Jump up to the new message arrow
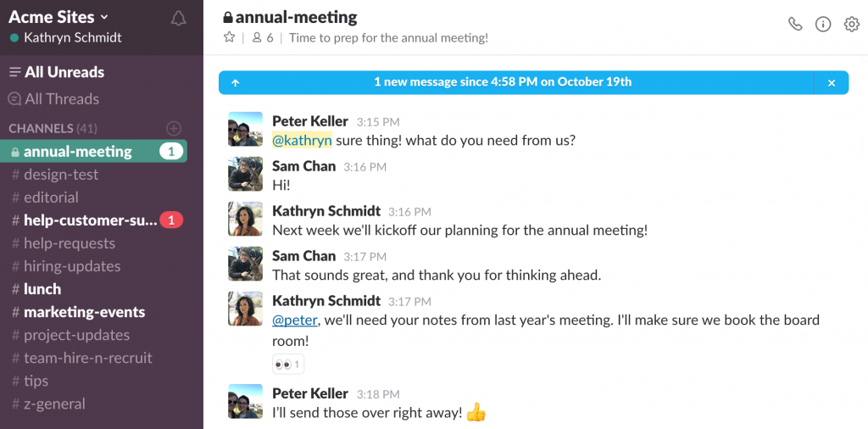The height and width of the screenshot is (429, 868). (236, 83)
